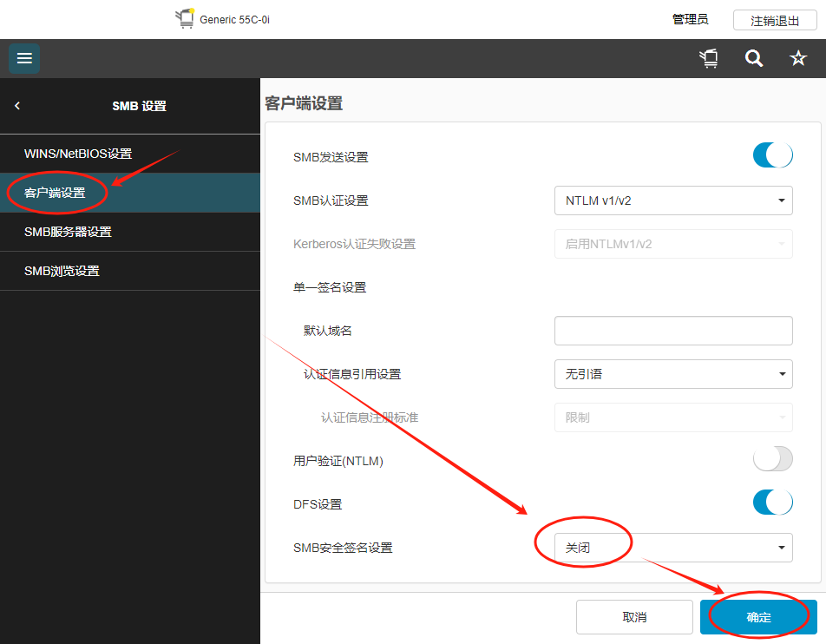This screenshot has height=644, width=826.
Task: Click the 默认域名 text field
Action: click(672, 331)
